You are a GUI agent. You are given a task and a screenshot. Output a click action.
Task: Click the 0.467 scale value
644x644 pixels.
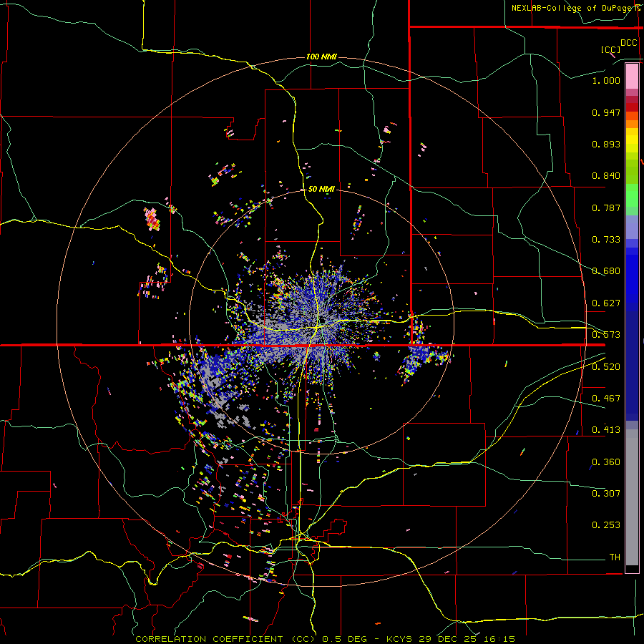606,399
